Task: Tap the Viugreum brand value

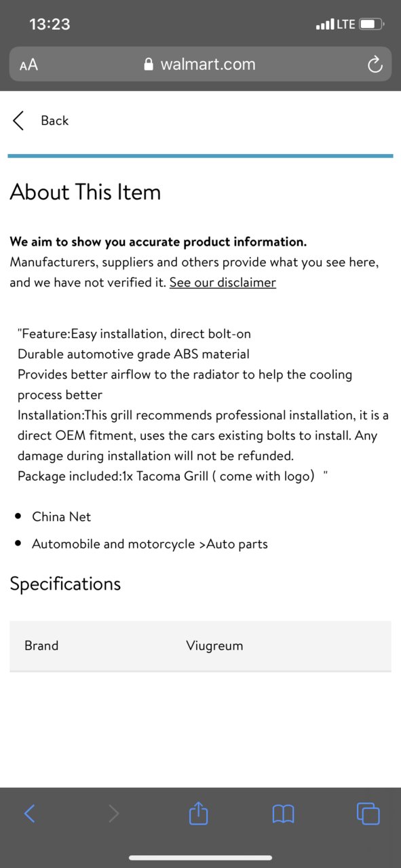Action: [x=214, y=646]
